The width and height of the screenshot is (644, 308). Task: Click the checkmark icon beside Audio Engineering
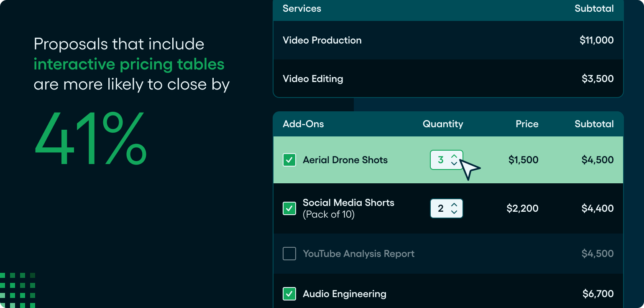[x=289, y=294]
